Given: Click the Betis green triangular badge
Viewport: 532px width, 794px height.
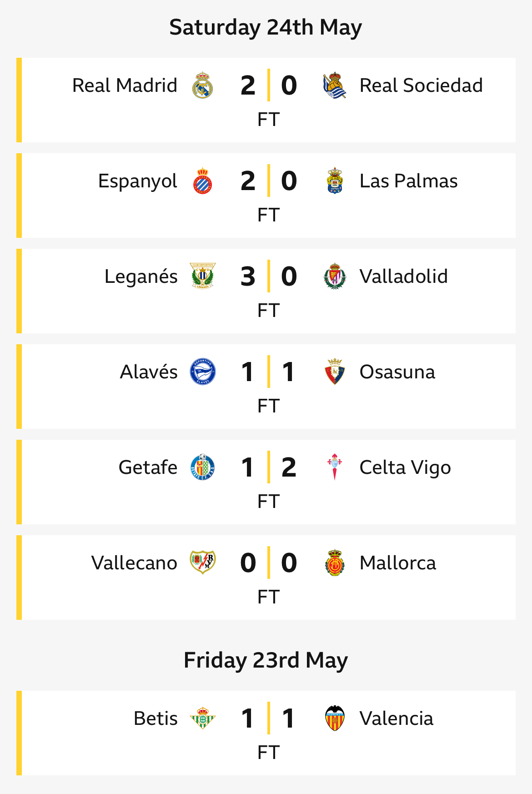Looking at the screenshot, I should click(x=202, y=719).
